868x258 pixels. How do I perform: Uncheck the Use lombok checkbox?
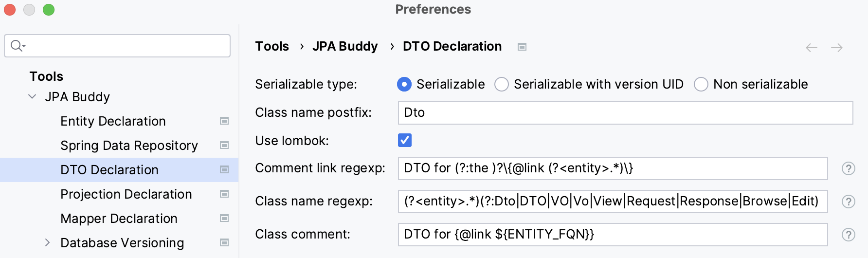[405, 140]
